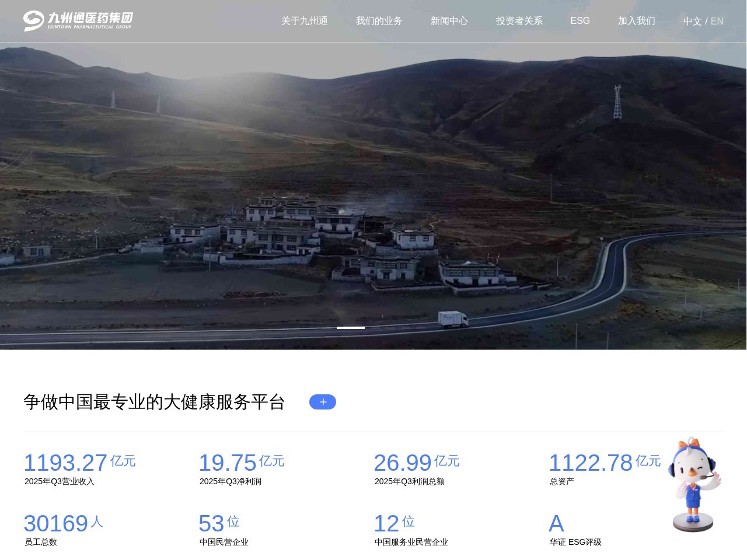
Task: Click the 争做中国最专业的大健康服务平台 headline
Action: [x=154, y=402]
